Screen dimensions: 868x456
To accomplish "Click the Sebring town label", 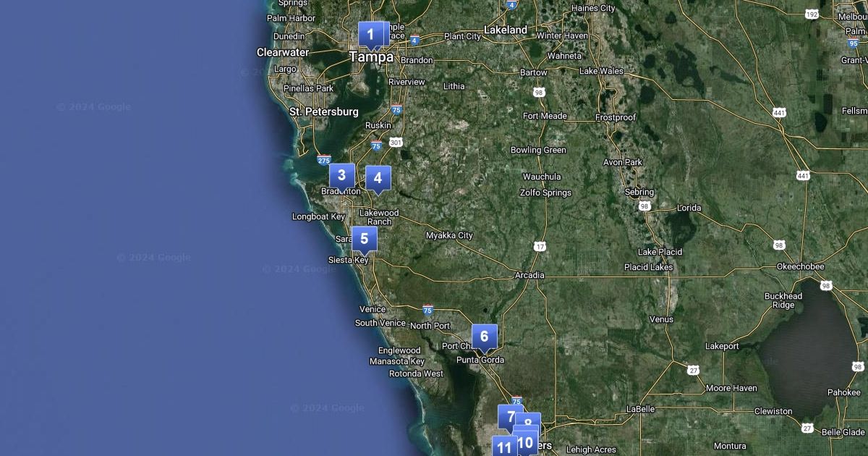I will pos(639,193).
